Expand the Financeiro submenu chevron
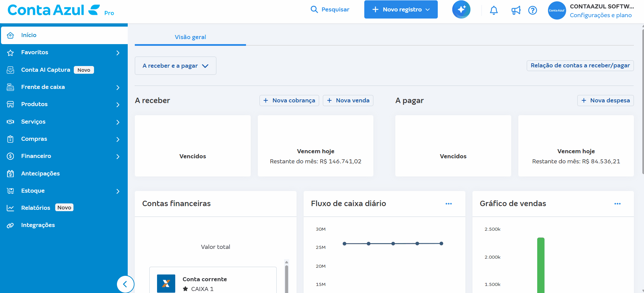 (x=118, y=157)
